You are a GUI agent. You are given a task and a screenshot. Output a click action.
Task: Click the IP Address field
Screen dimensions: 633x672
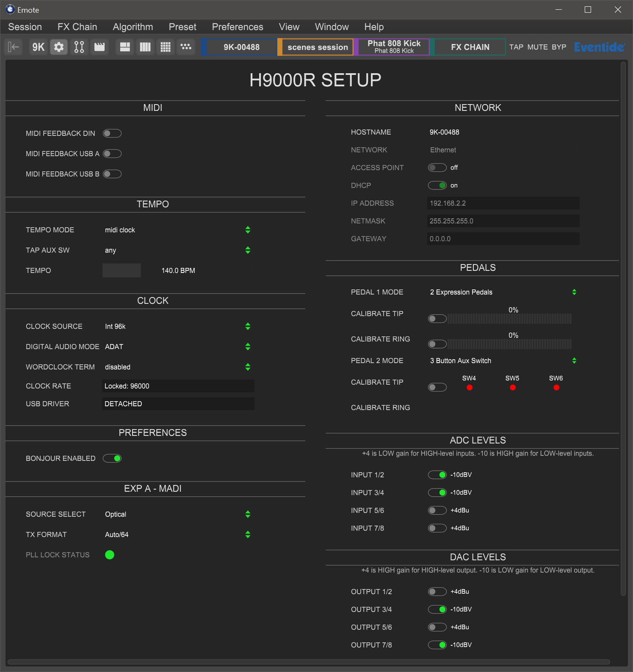503,203
